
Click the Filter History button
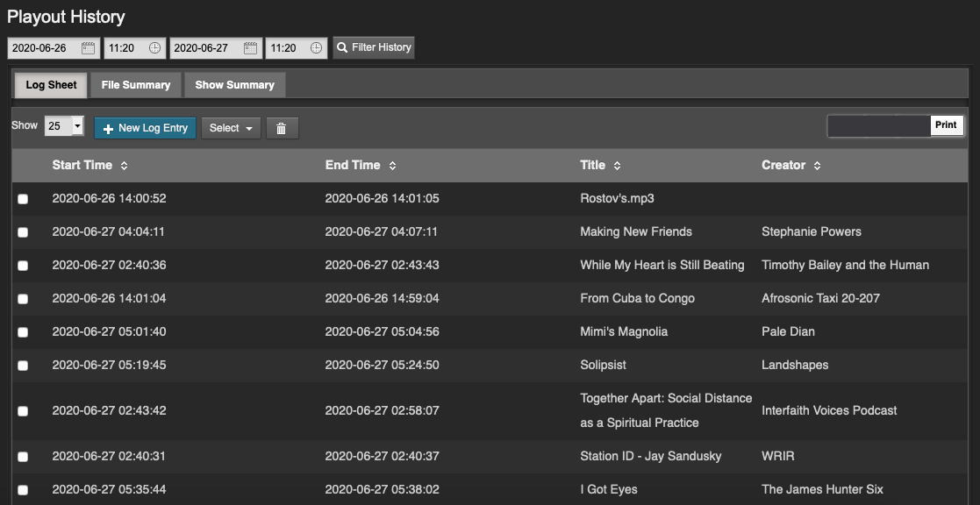point(374,47)
